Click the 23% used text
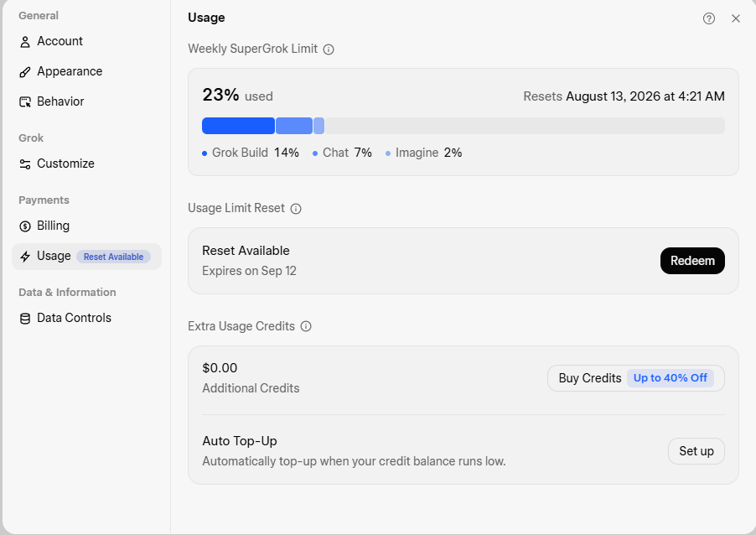 [x=238, y=95]
